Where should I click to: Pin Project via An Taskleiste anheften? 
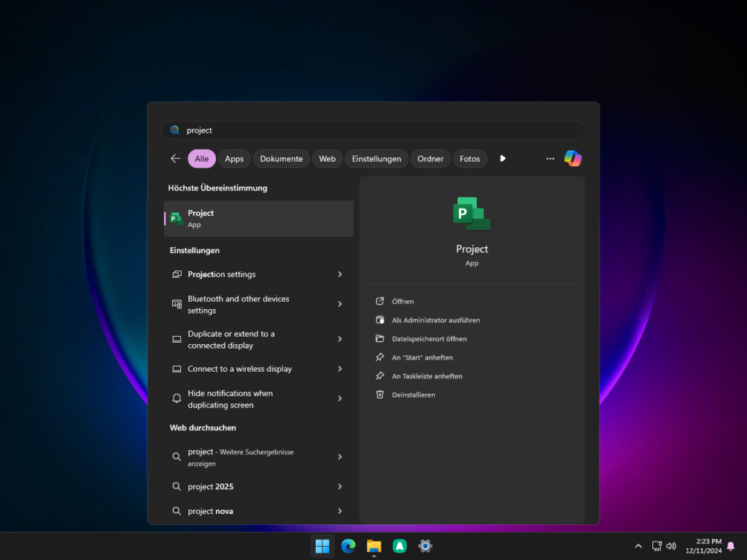coord(427,376)
